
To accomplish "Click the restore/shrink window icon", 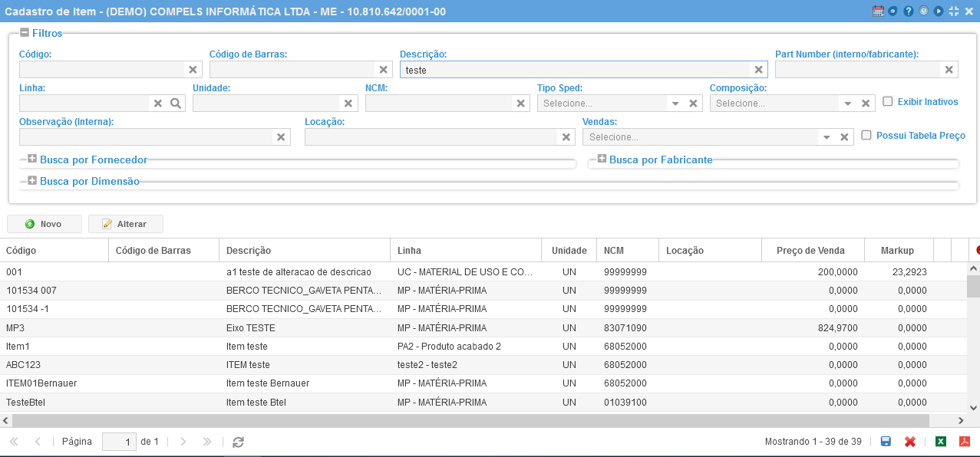I will tap(954, 12).
